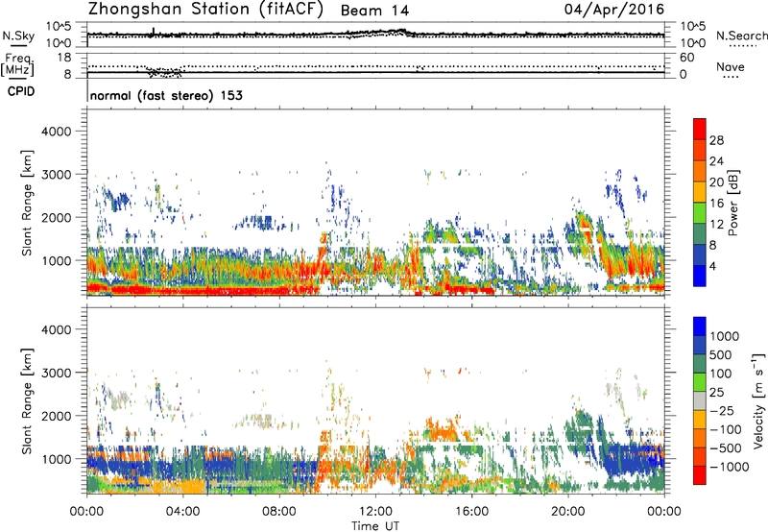Click '3000' on the velocity panel range axis
768x532 pixels.
pos(56,373)
